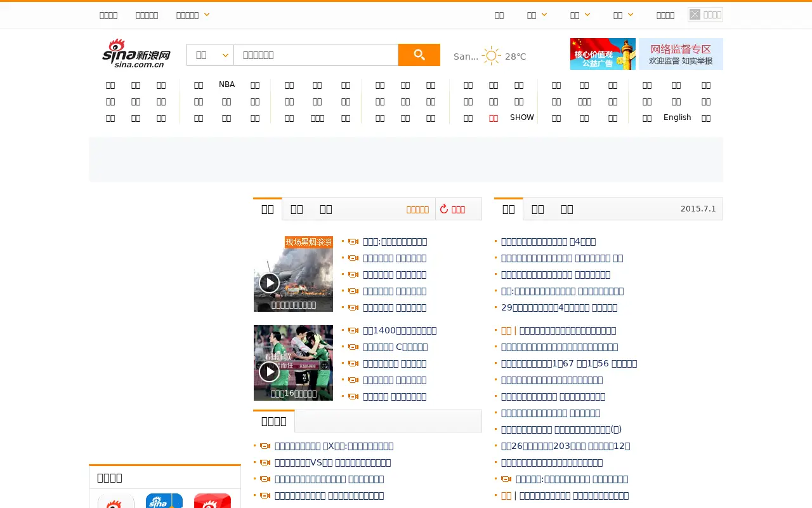Open the 28°C weather reading

[x=515, y=57]
